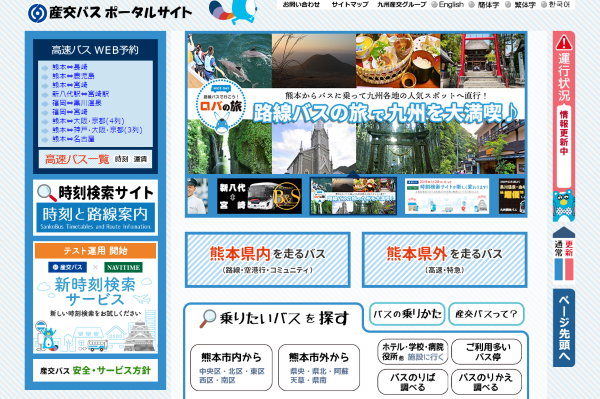Click the red warning triangle icon
The width and height of the screenshot is (600, 399).
click(564, 42)
